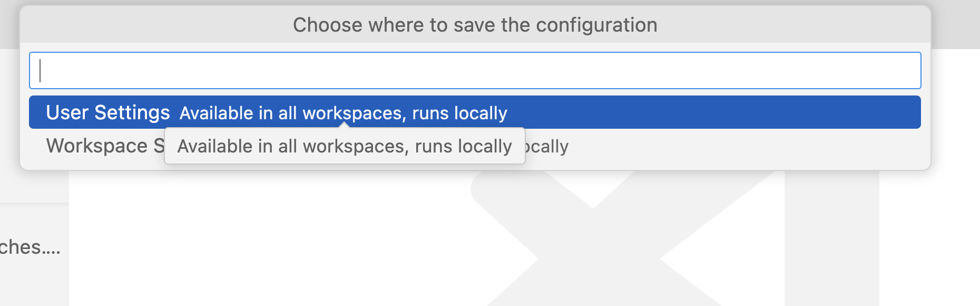
Task: Select the User Settings option
Action: coord(474,112)
